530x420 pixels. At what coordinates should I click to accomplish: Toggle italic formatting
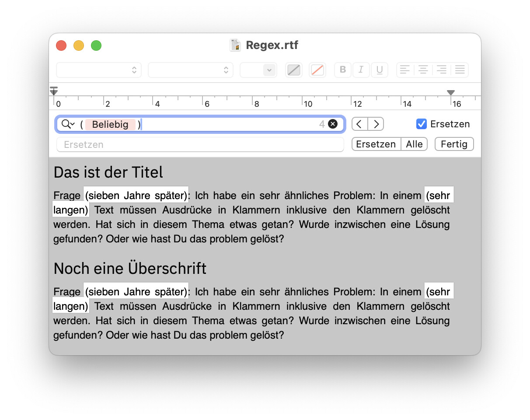pyautogui.click(x=361, y=70)
